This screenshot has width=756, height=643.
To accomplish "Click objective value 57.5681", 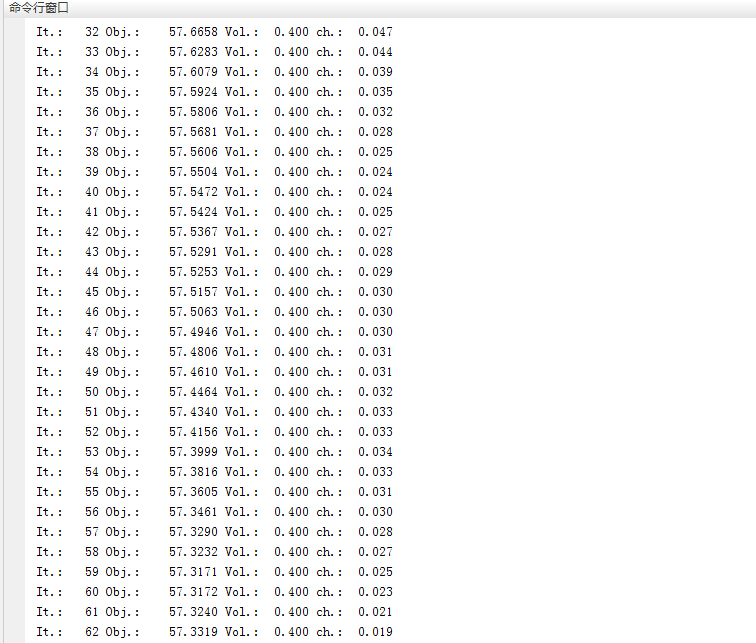I will tap(193, 132).
